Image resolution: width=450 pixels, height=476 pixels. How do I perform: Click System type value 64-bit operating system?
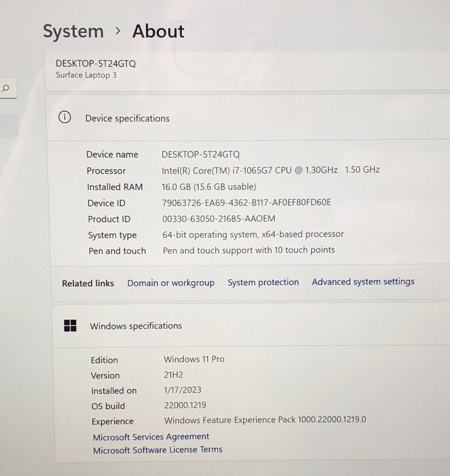coord(253,235)
